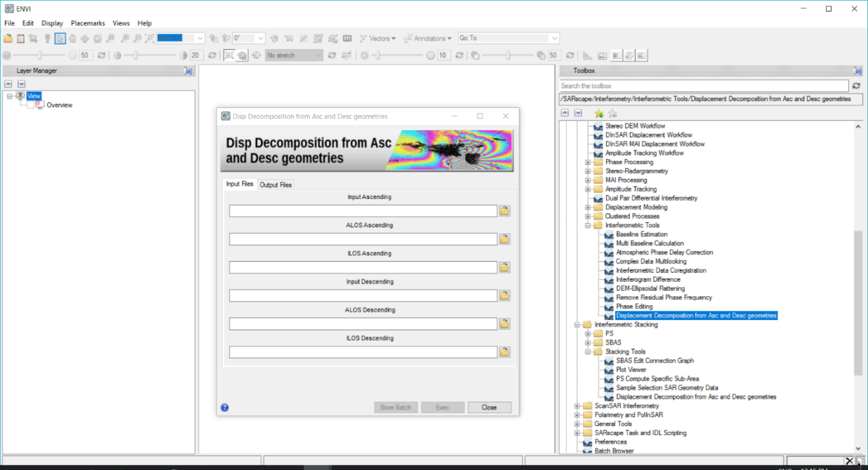Screen dimensions: 868x470
Task: Activate the Fly four-arrow tool
Action: tap(85, 38)
